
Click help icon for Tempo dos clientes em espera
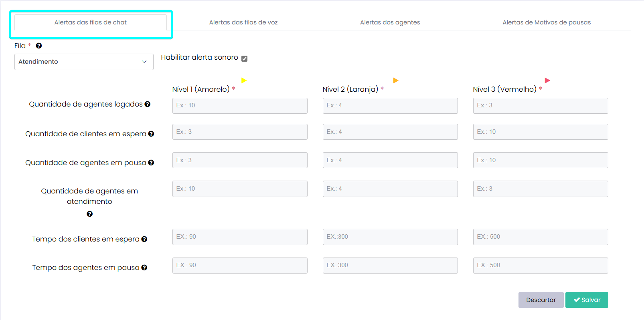pos(144,239)
